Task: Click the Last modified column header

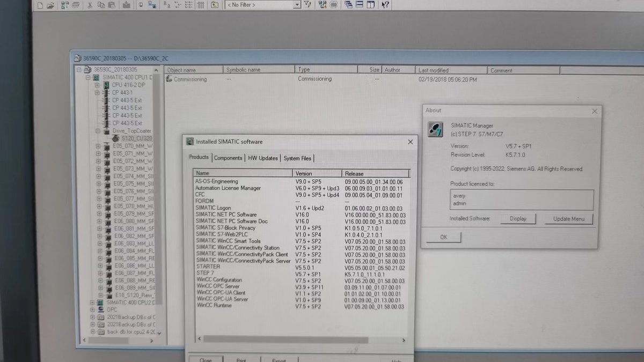Action: (451, 70)
